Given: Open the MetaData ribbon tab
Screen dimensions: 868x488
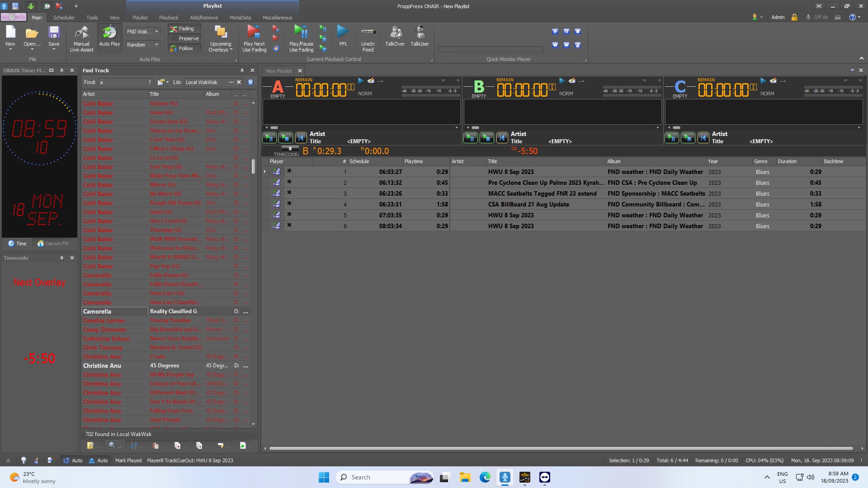Looking at the screenshot, I should pyautogui.click(x=240, y=18).
